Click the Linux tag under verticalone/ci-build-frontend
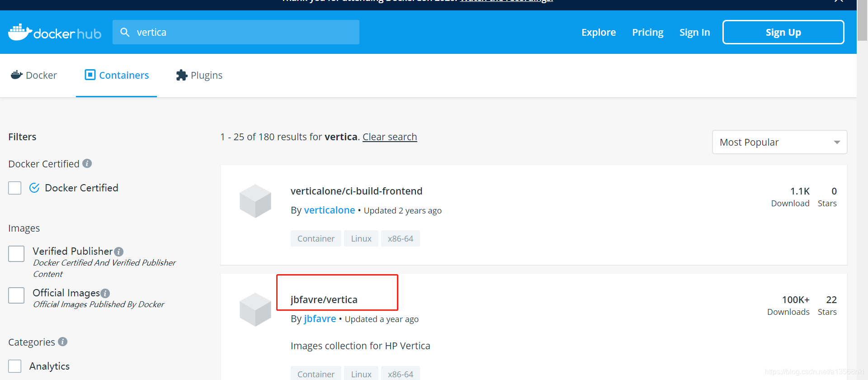The width and height of the screenshot is (868, 380). click(361, 238)
